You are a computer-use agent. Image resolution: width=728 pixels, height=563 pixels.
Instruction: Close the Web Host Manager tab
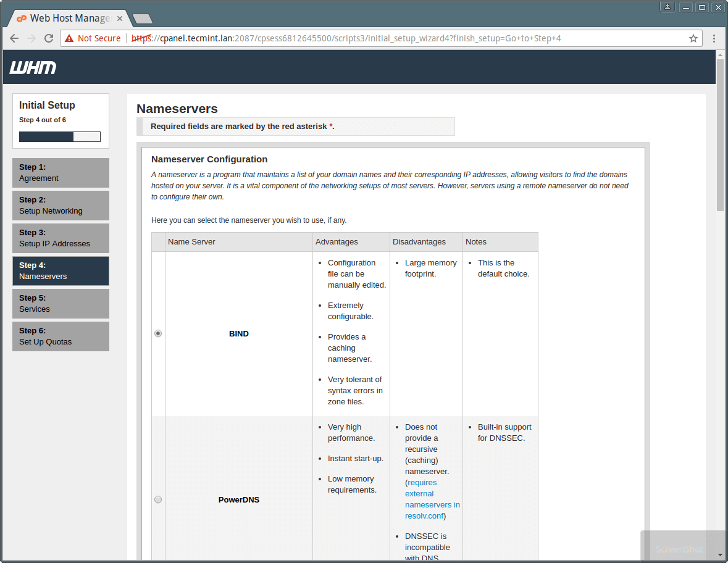(x=120, y=19)
